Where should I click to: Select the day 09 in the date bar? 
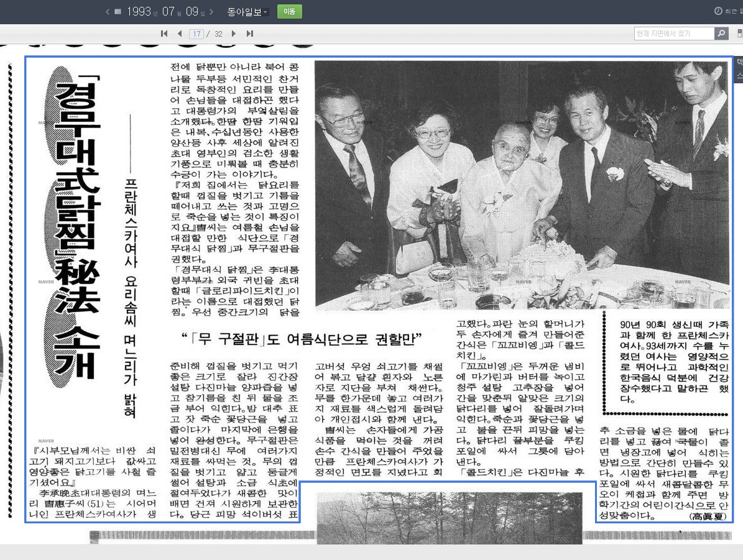point(192,12)
